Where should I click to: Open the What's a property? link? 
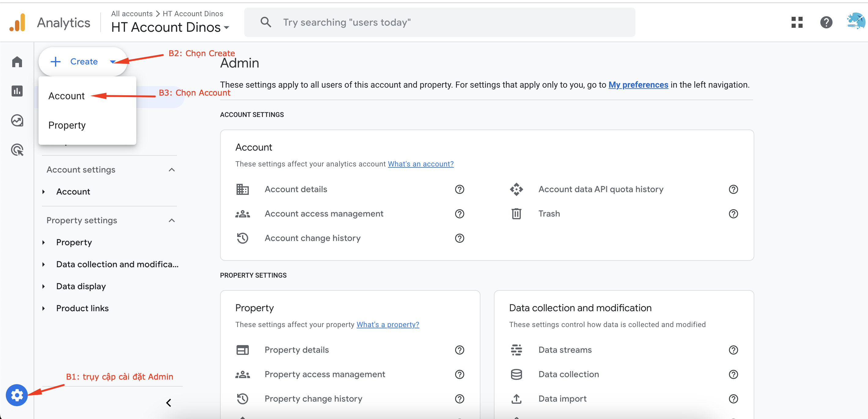[388, 325]
